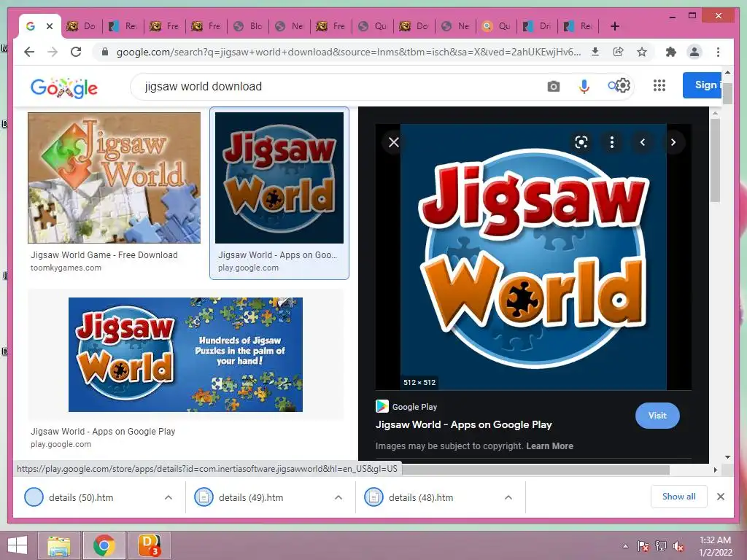Search by image with camera icon
The height and width of the screenshot is (560, 747).
pos(553,87)
